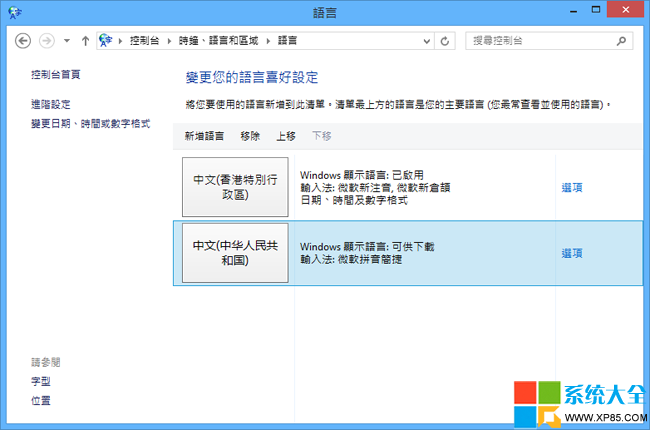This screenshot has height=430, width=650.
Task: Open 位置 link under 請參閱
Action: click(41, 401)
